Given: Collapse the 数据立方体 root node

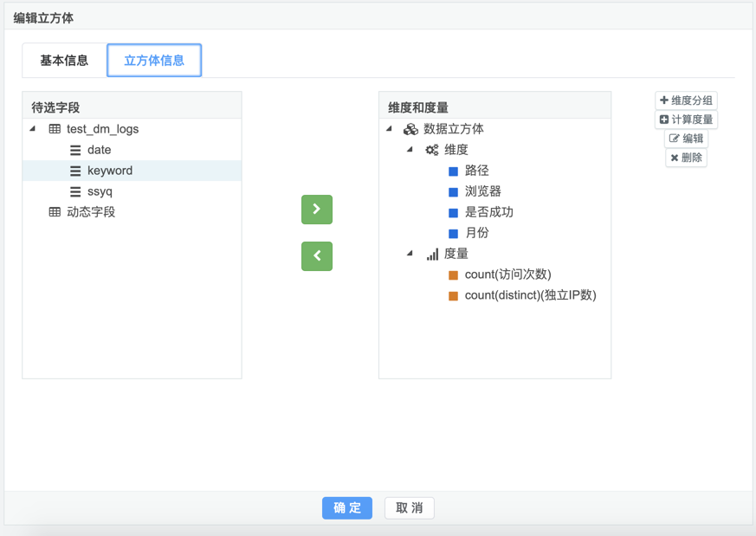Looking at the screenshot, I should click(390, 129).
